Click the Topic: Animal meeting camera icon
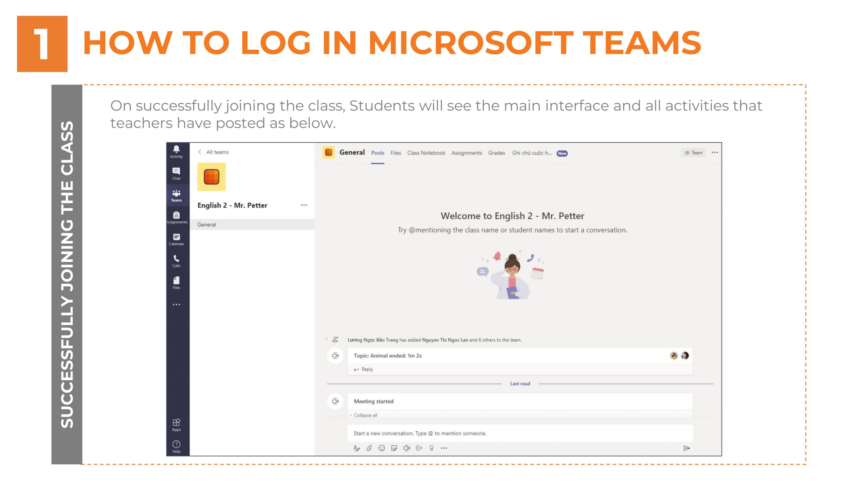This screenshot has width=868, height=488. click(x=335, y=355)
